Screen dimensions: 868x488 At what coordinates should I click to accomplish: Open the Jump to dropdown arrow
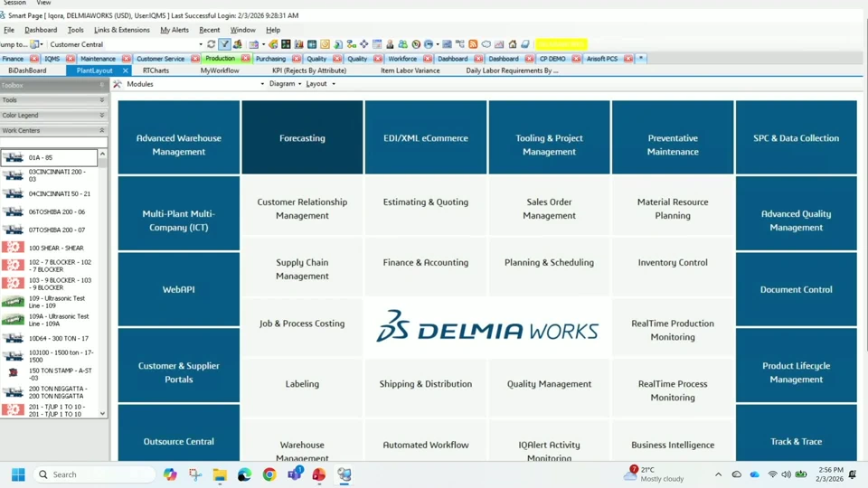(x=42, y=44)
